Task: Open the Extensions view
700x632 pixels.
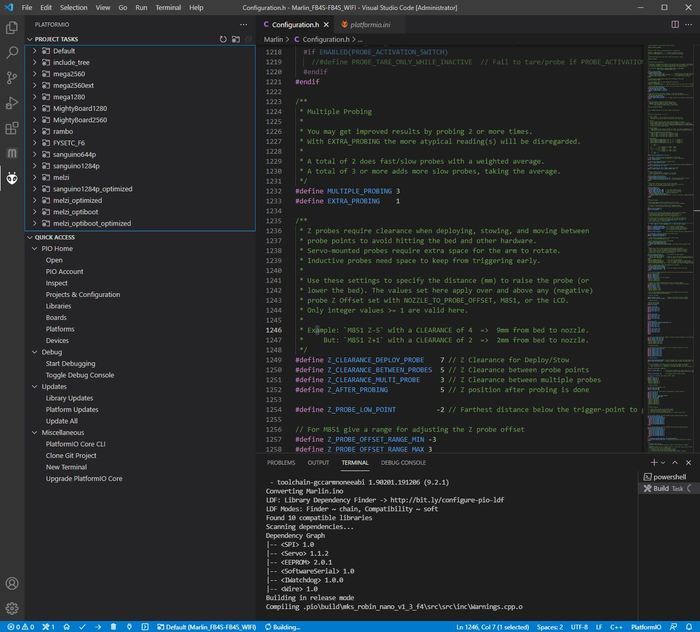Action: point(12,128)
